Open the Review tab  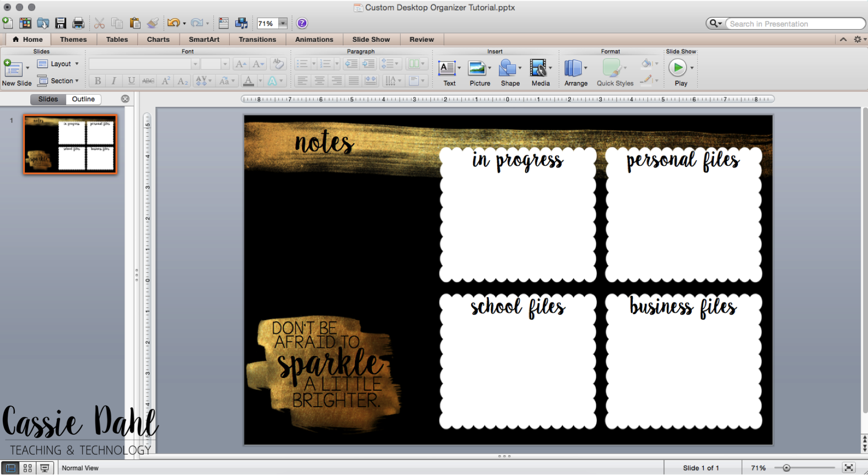point(422,39)
